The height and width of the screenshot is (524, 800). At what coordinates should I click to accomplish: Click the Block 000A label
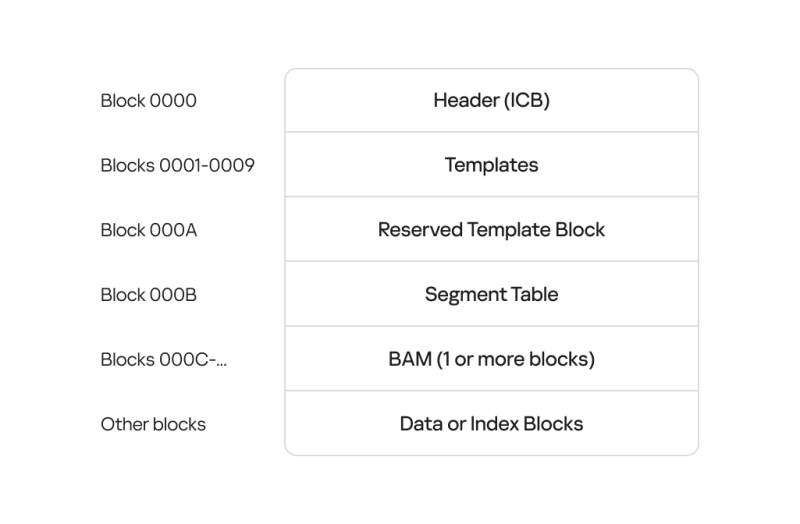[x=148, y=230]
